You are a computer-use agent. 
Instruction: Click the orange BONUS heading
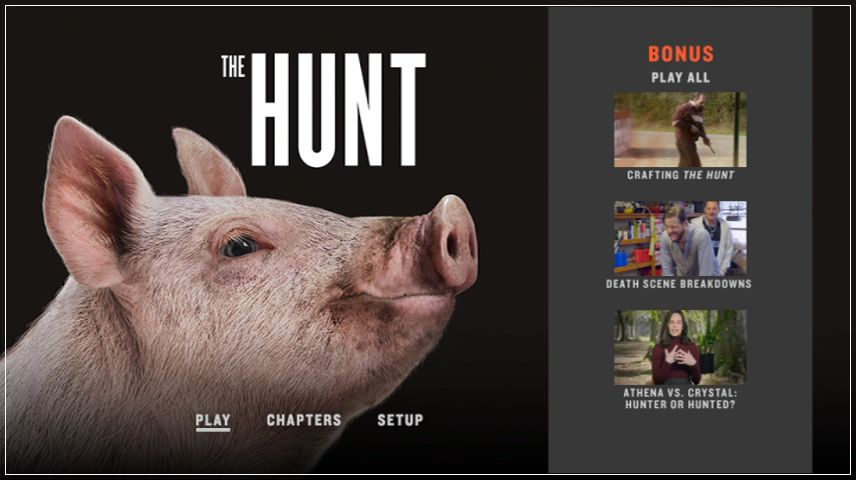[681, 54]
